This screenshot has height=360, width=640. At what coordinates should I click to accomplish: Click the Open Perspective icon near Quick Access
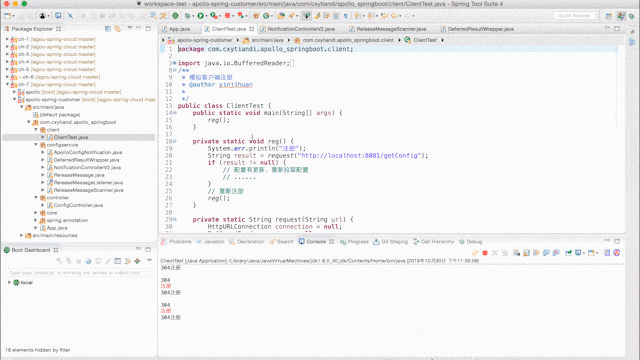tap(609, 16)
